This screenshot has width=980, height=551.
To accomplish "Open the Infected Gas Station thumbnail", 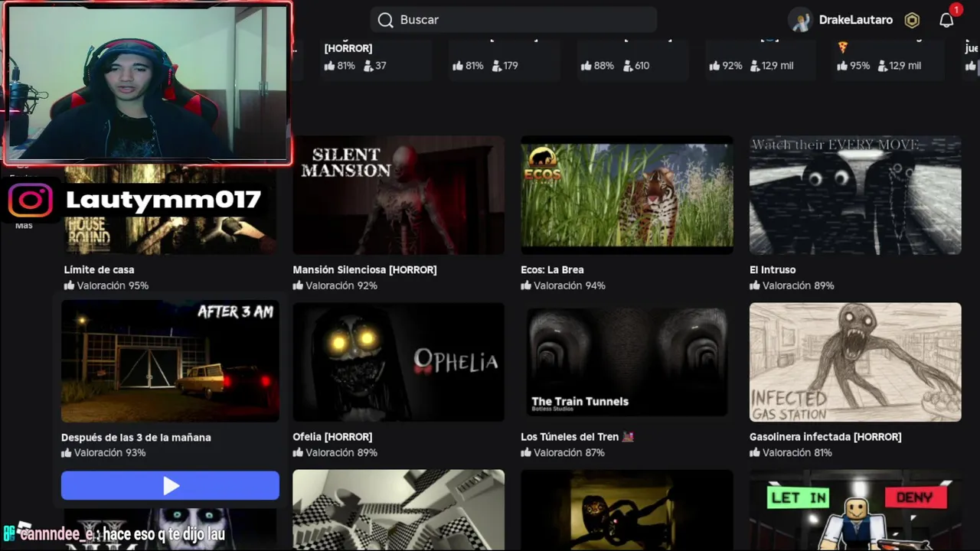I will (855, 362).
